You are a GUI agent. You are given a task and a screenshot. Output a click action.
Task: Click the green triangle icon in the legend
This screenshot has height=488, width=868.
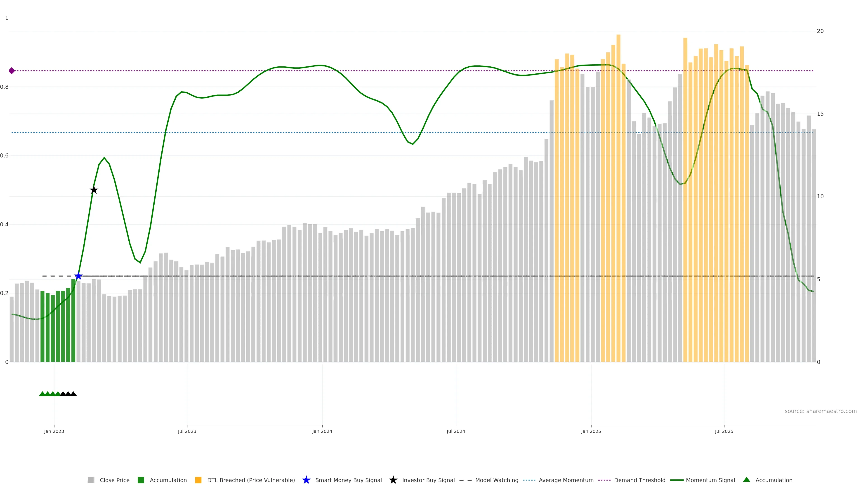(x=746, y=480)
